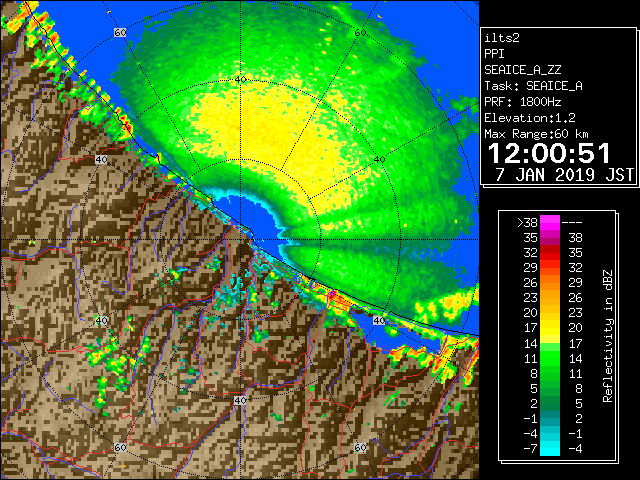Image resolution: width=640 pixels, height=480 pixels.
Task: Click the "Reflectivity in dBZ" legend title
Action: click(x=608, y=336)
